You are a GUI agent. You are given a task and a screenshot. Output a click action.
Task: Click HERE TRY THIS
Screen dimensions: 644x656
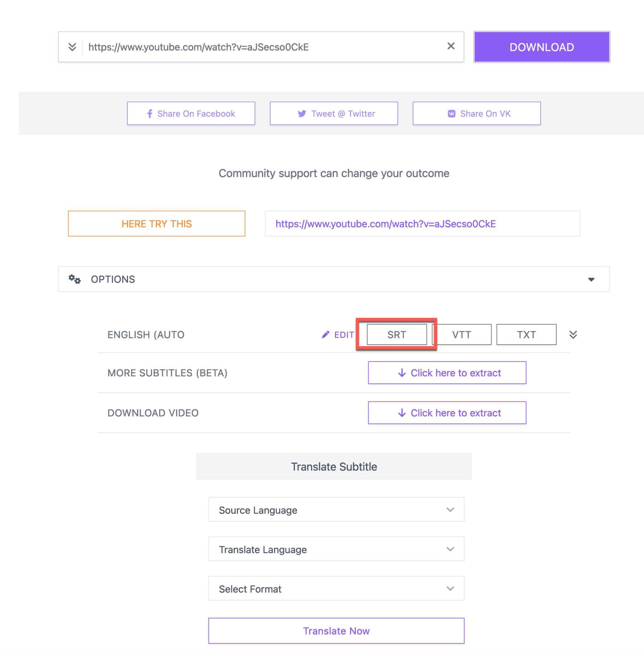pos(157,223)
